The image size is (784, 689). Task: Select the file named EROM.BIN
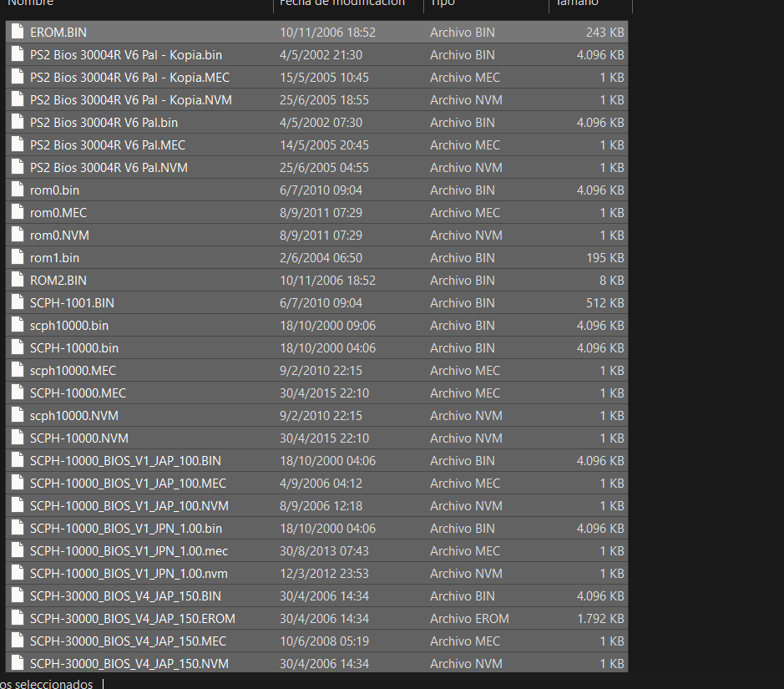coord(58,32)
